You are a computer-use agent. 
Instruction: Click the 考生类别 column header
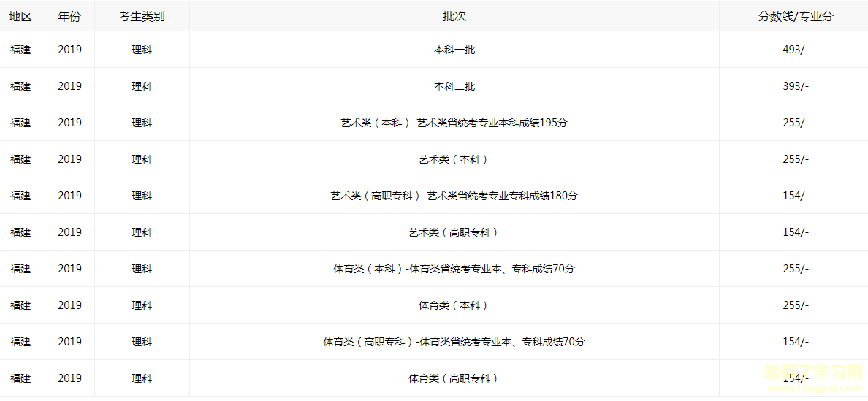tap(142, 17)
